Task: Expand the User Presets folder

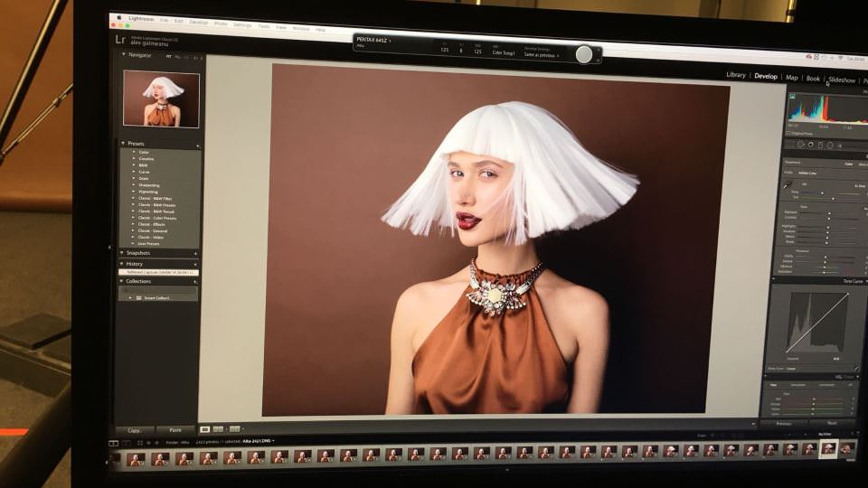Action: [134, 243]
